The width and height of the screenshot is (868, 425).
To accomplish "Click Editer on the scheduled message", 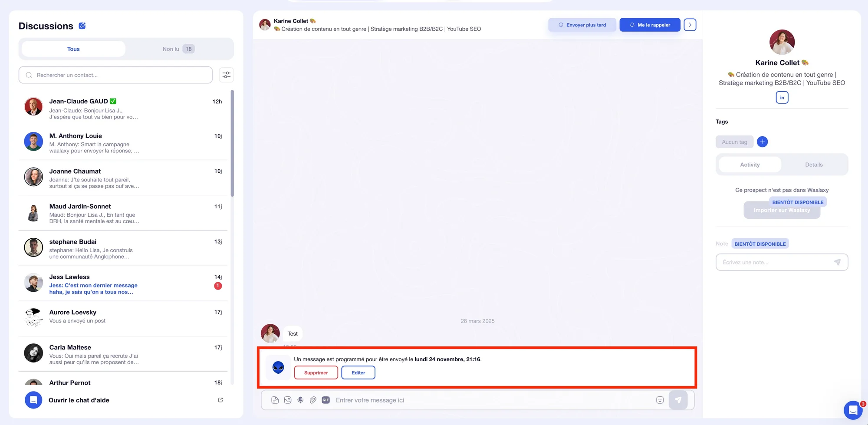I will 358,372.
